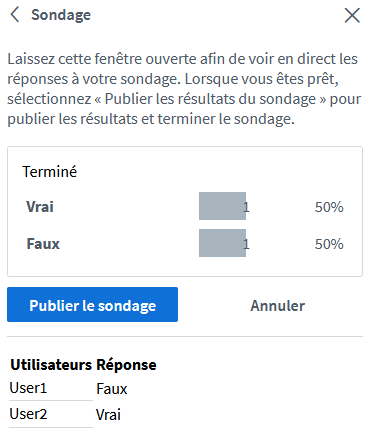372x435 pixels.
Task: Select the Vrai result bar
Action: 222,206
